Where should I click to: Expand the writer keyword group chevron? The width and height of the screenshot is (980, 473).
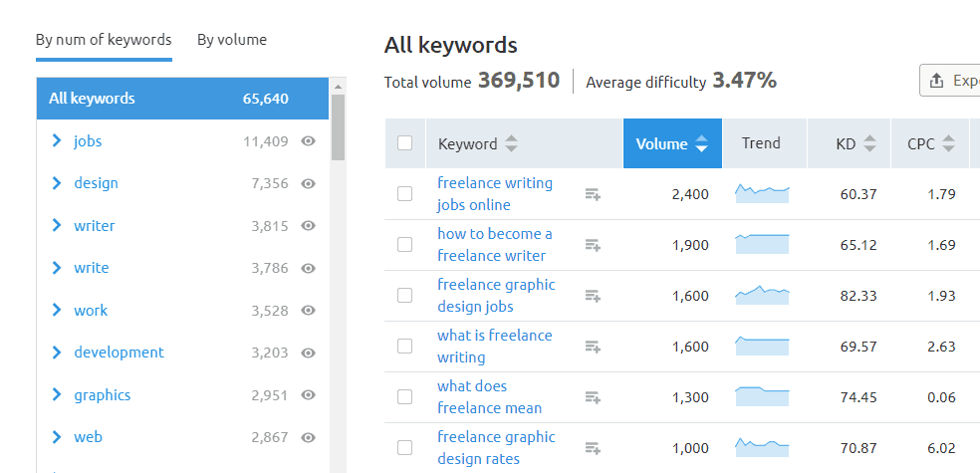57,225
